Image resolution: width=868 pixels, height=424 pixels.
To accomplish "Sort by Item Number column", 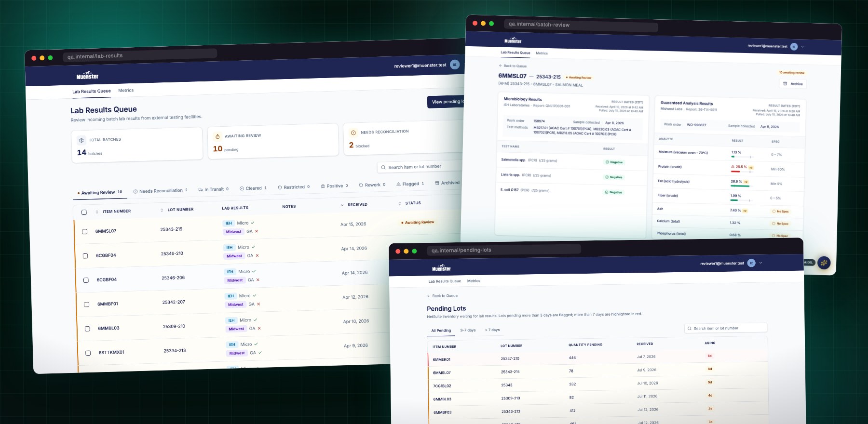I will click(x=113, y=212).
